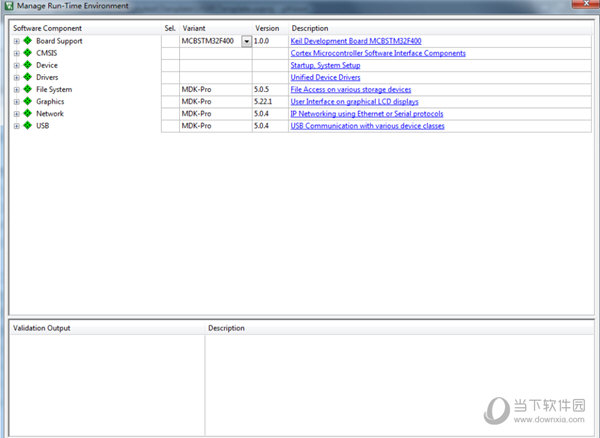
Task: Expand the USB tree node
Action: (16, 126)
